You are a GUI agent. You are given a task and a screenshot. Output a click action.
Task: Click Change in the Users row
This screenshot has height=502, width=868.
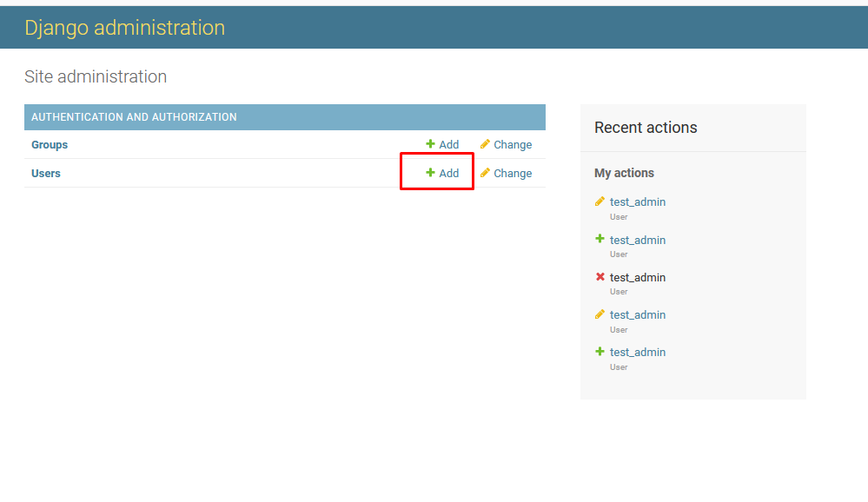point(506,173)
